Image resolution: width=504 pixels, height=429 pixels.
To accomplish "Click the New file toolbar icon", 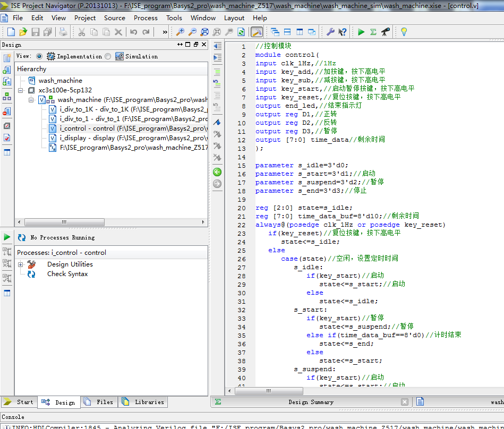I will point(11,32).
